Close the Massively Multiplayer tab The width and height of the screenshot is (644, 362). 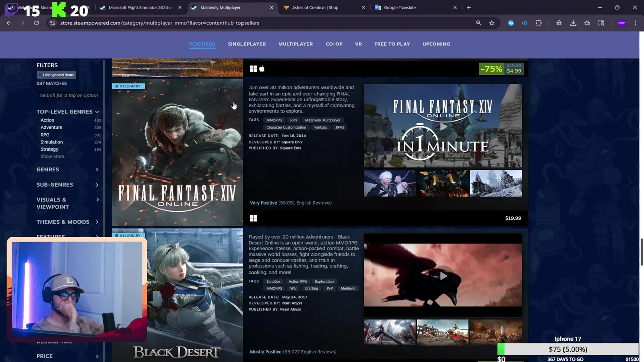pyautogui.click(x=272, y=8)
